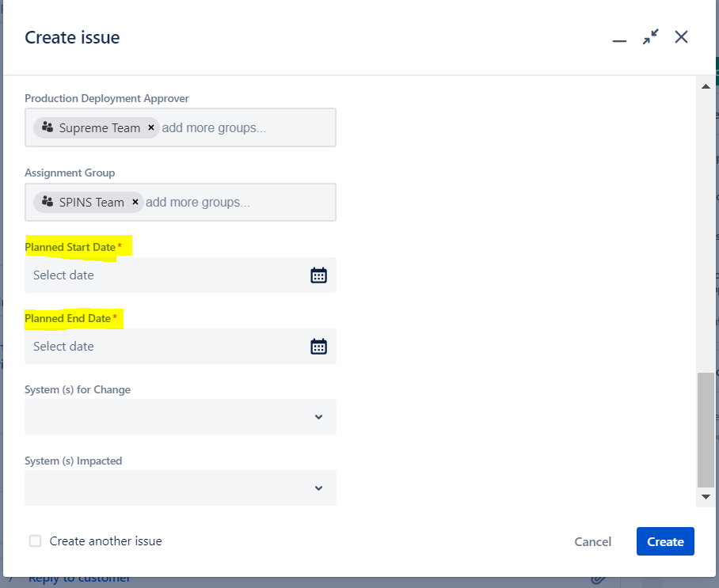Image resolution: width=719 pixels, height=588 pixels.
Task: Click the group icon inside Supreme Team chip
Action: [x=46, y=127]
